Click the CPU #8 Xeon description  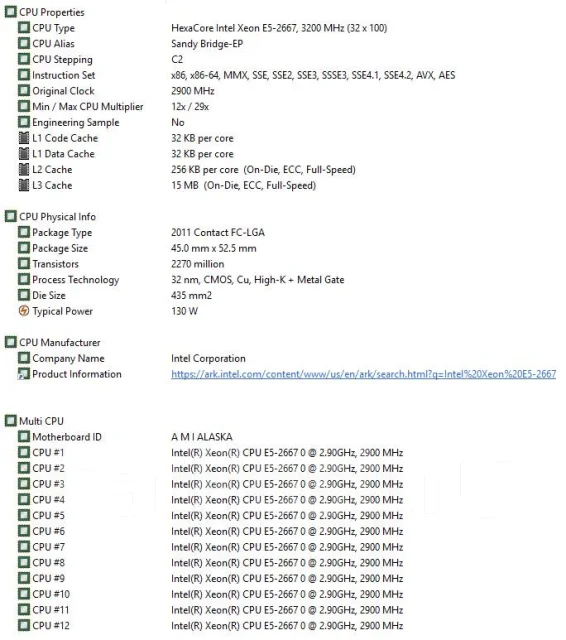pos(287,562)
